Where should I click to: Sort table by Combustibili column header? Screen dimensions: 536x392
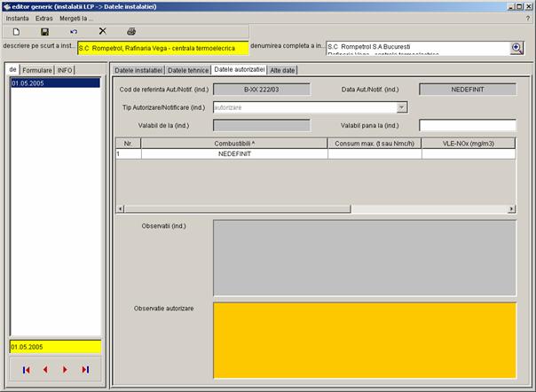click(234, 142)
